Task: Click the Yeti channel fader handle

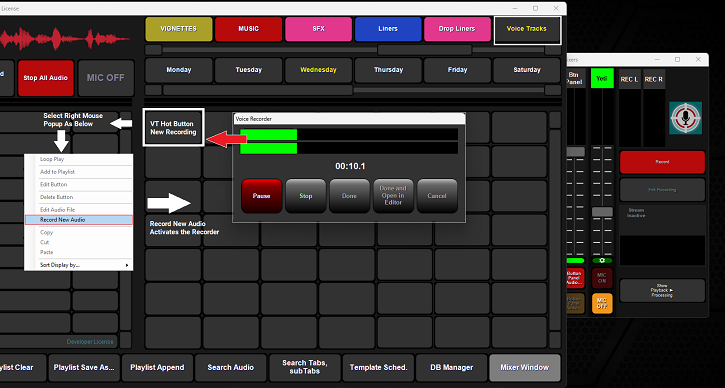Action: pos(602,212)
